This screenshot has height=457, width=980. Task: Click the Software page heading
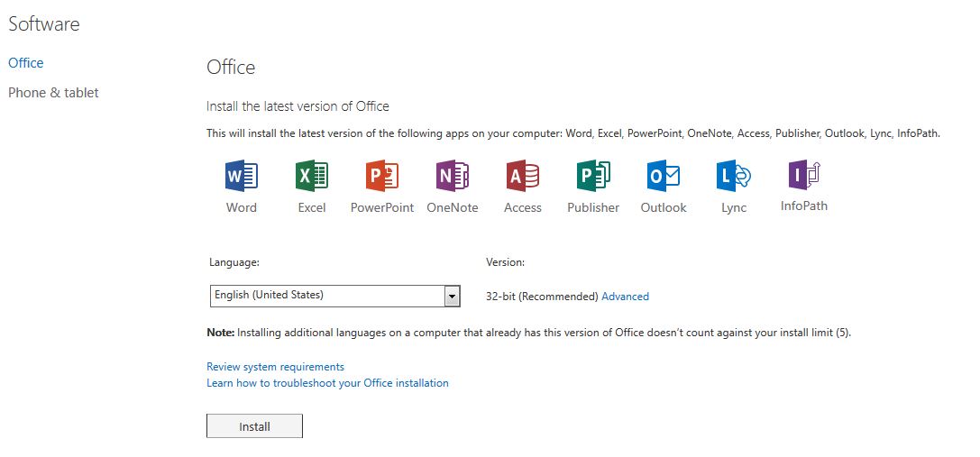(44, 24)
